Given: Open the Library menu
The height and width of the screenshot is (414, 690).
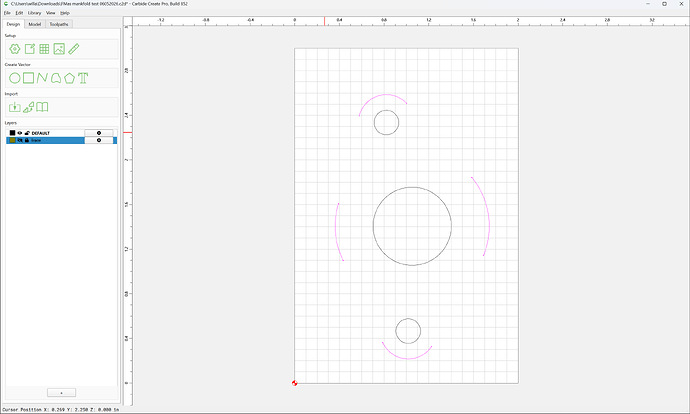Looking at the screenshot, I should point(34,13).
